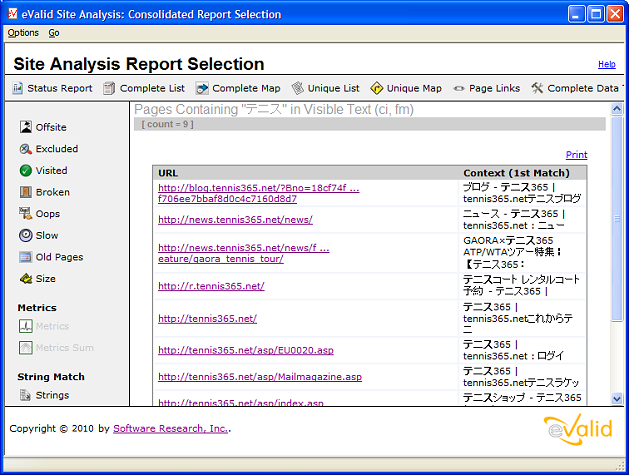Viewport: 629px width, 475px height.
Task: Click the Complete Map icon
Action: 202,88
